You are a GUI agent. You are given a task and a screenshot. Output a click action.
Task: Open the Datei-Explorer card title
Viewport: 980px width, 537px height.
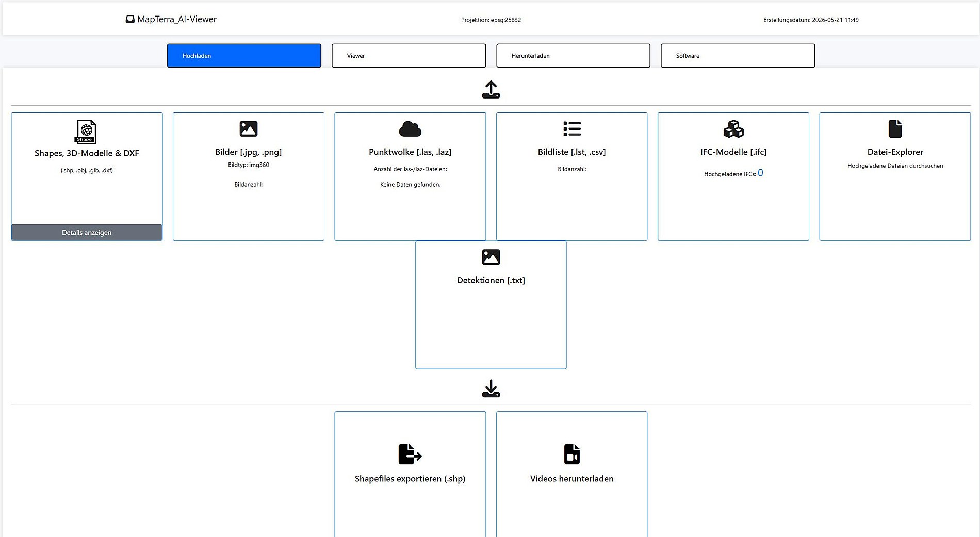click(x=895, y=152)
